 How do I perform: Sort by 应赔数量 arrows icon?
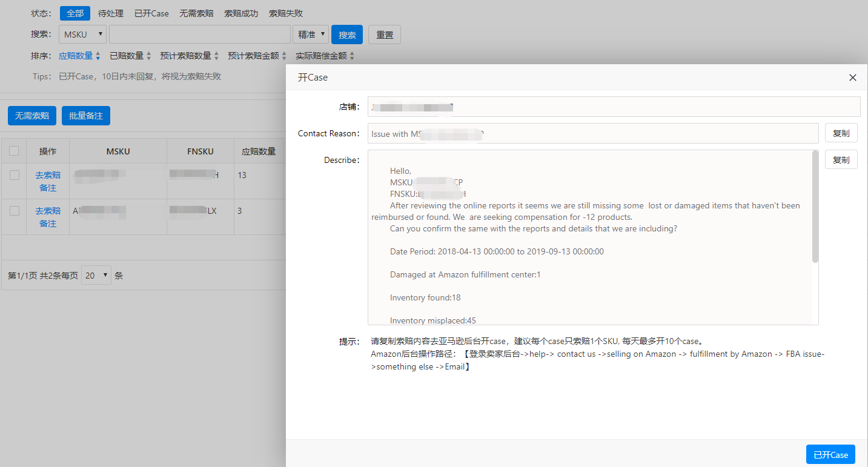tap(98, 56)
